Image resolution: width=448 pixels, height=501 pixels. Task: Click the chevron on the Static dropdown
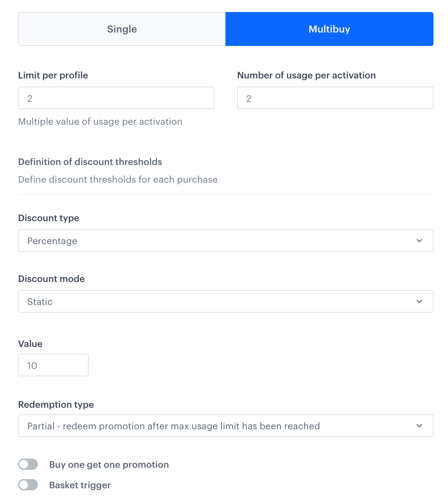[419, 301]
